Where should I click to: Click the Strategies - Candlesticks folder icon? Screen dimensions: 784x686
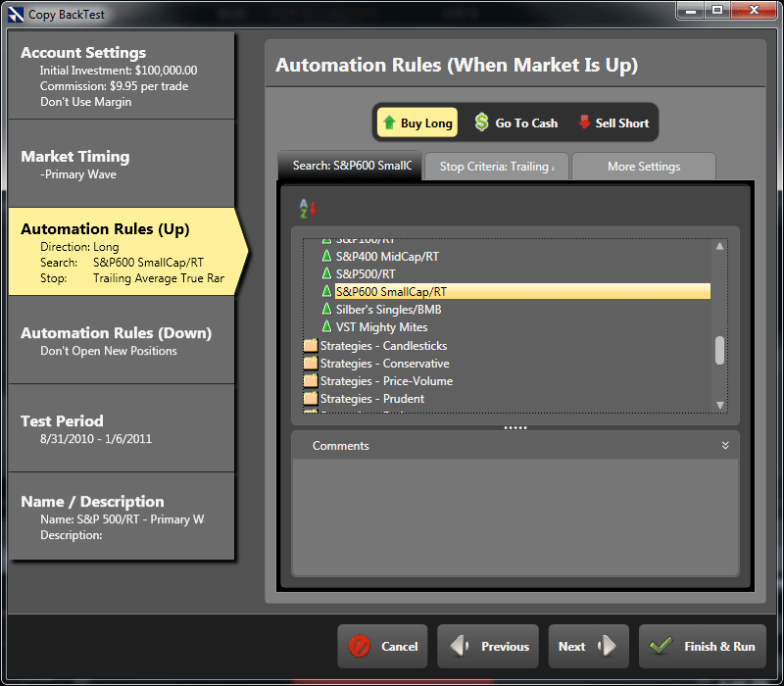coord(311,346)
